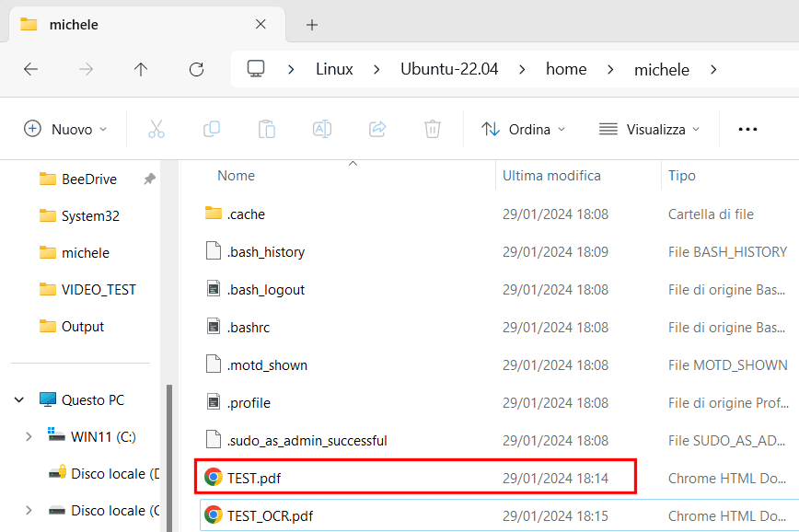Open the Visualizza view dropdown
The height and width of the screenshot is (532, 799).
pos(649,129)
